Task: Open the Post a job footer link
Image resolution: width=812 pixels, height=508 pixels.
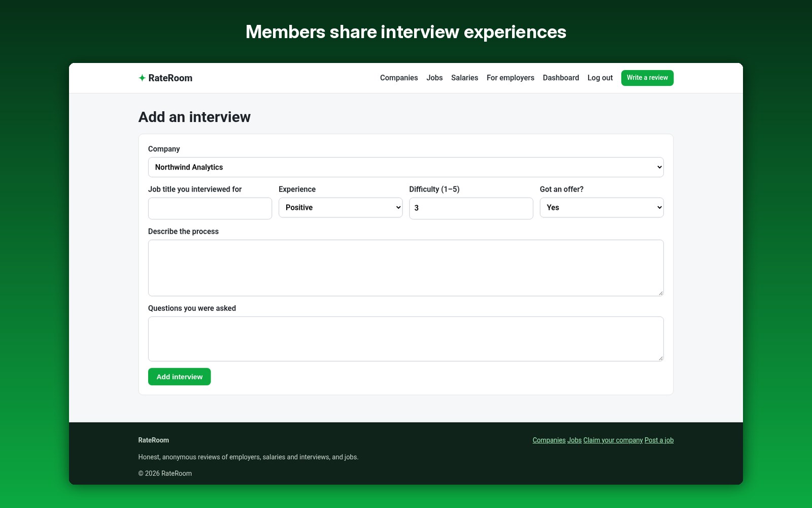Action: pos(659,440)
